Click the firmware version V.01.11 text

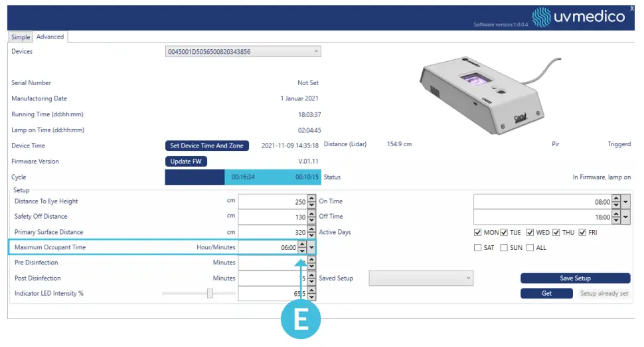coord(308,161)
